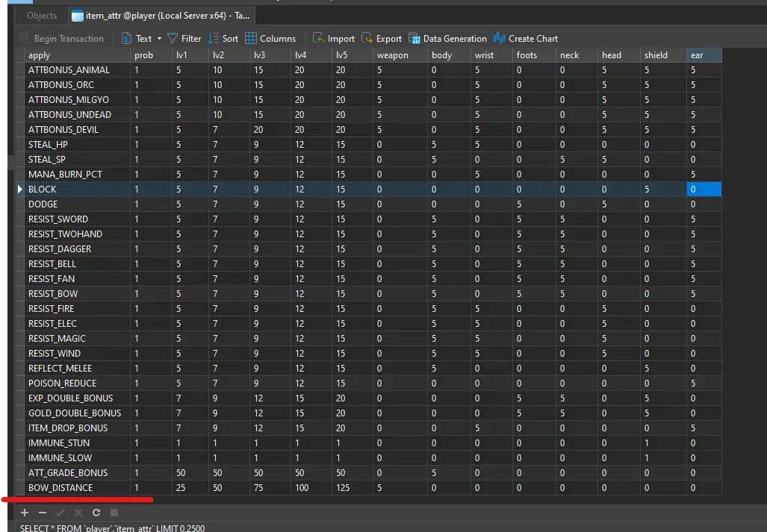Add a new record with the plus icon

pos(25,513)
